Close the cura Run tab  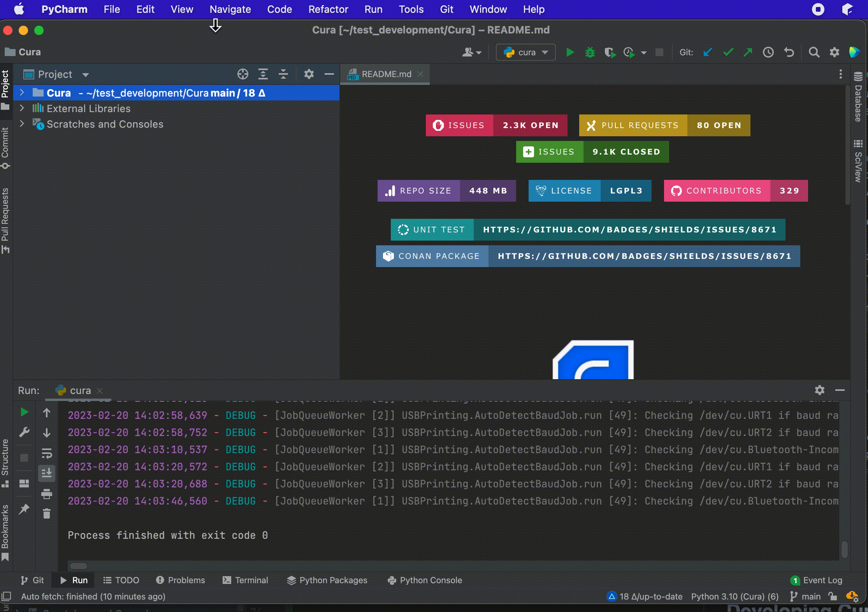tap(100, 390)
